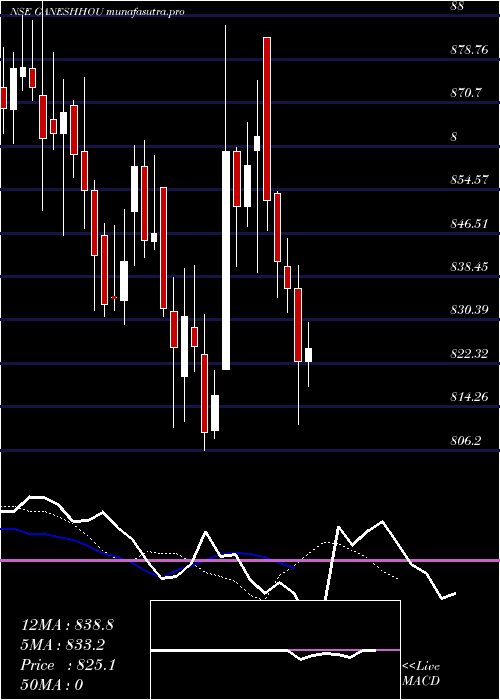500x700 pixels.
Task: Click the 822.32 price axis label
Action: [x=469, y=354]
